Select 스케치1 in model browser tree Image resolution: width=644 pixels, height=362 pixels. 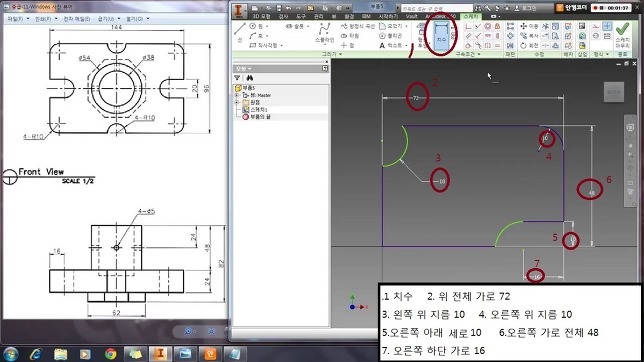[x=255, y=110]
